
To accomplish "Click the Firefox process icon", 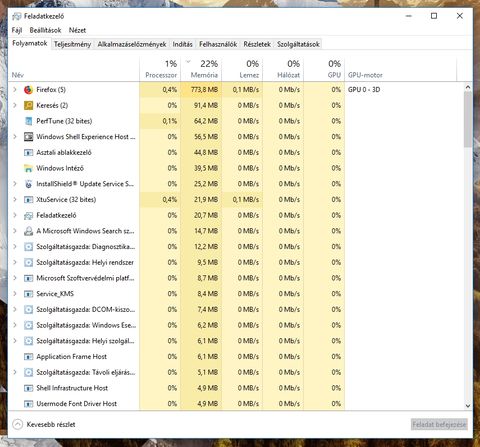I will 28,90.
